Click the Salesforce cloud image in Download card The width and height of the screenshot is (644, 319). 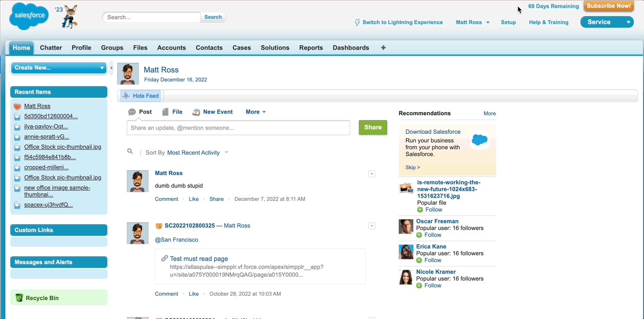click(479, 141)
